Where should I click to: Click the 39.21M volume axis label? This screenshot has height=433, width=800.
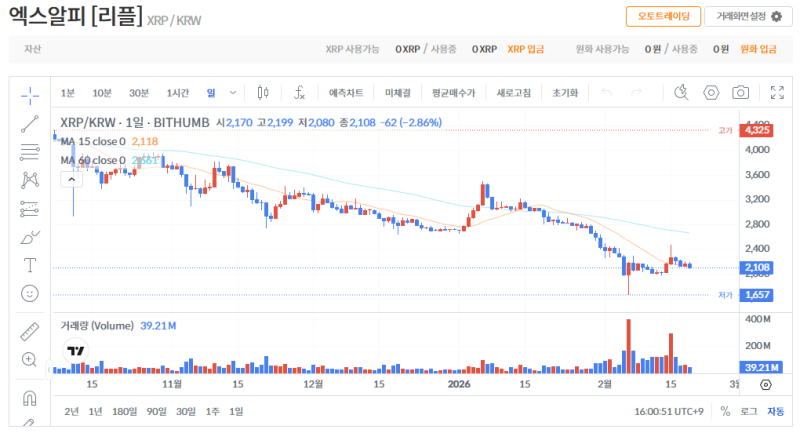click(x=761, y=367)
